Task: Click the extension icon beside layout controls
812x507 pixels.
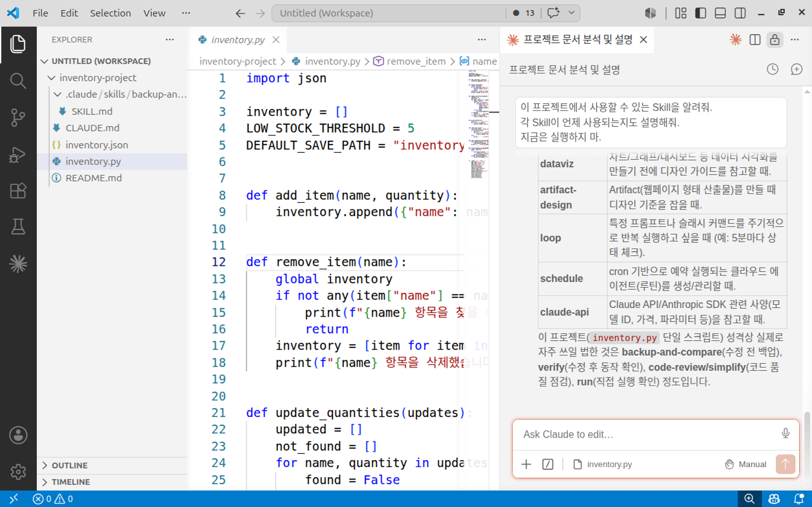Action: tap(650, 13)
